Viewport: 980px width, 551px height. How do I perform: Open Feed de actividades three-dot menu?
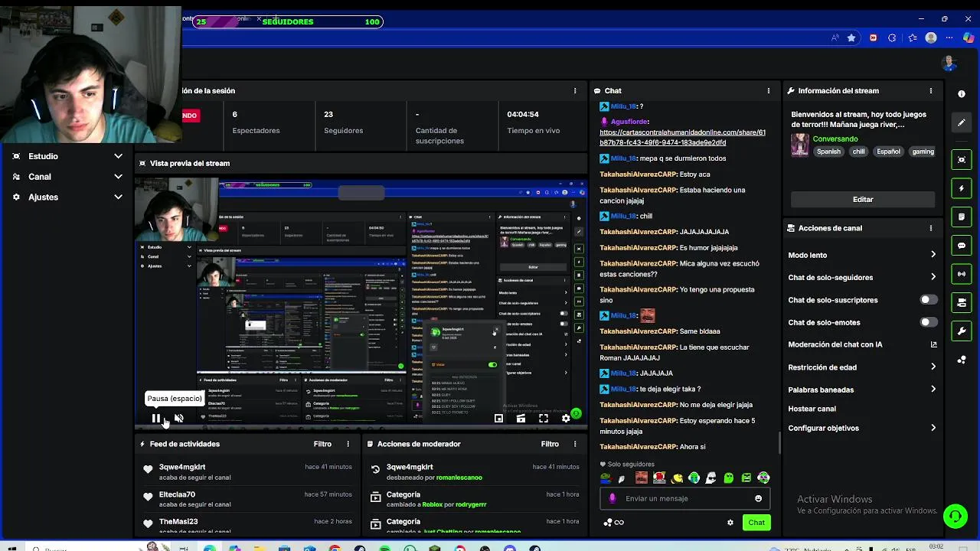348,444
